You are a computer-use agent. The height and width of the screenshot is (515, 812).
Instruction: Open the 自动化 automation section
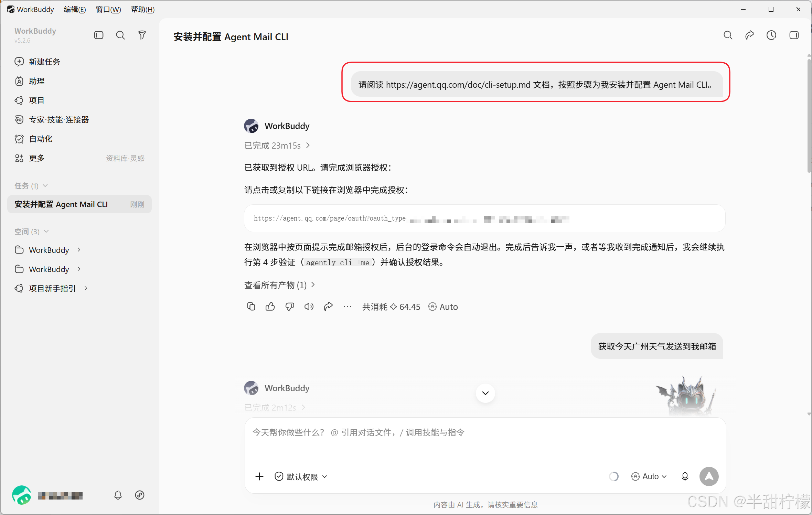coord(34,139)
